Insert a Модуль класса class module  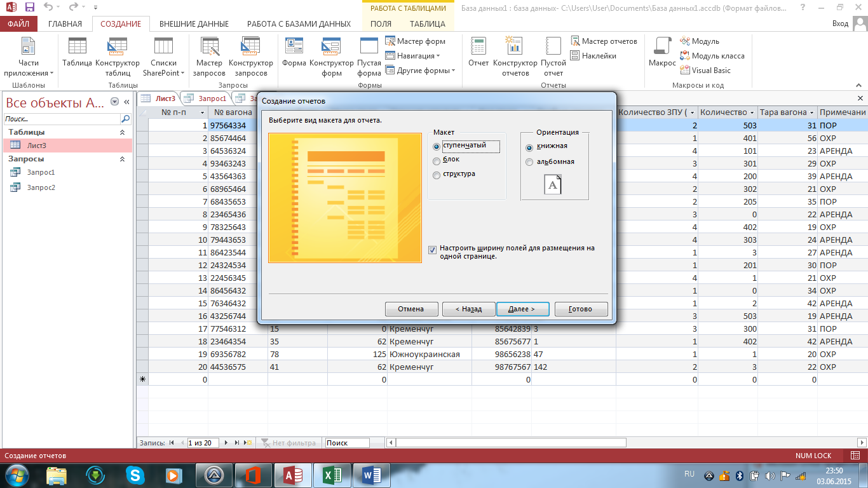tap(712, 56)
